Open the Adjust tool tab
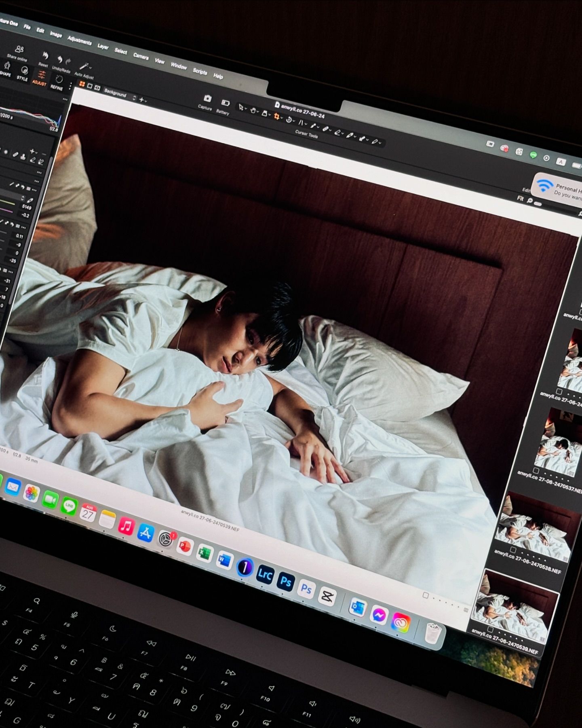Screen dimensions: 582x728 pos(40,78)
